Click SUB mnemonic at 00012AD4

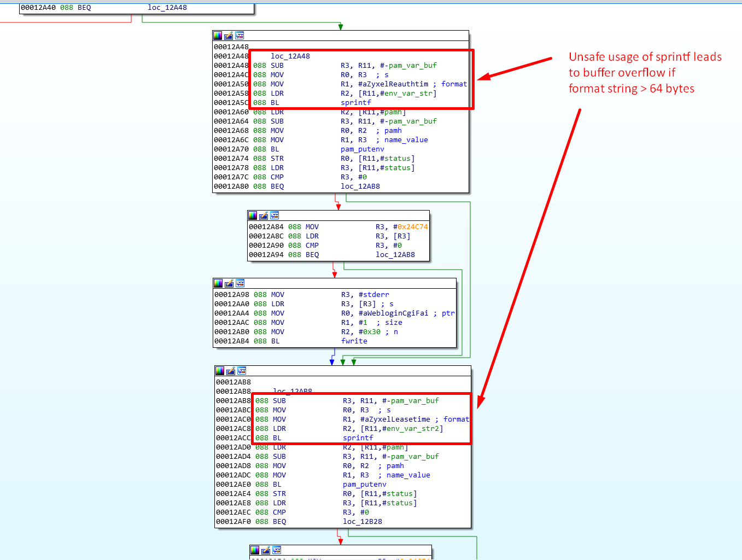(279, 457)
